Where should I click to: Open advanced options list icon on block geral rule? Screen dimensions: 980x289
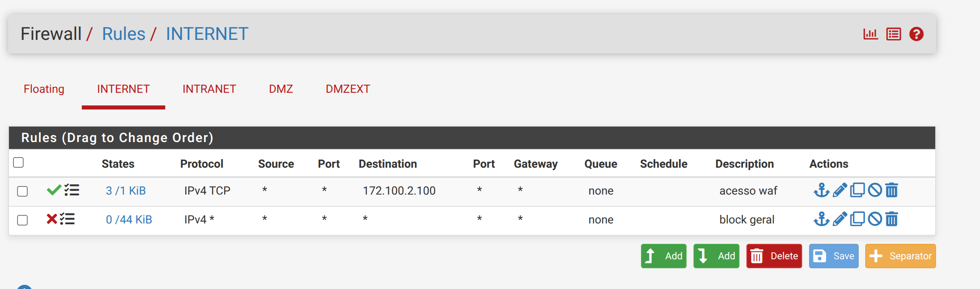(x=68, y=219)
